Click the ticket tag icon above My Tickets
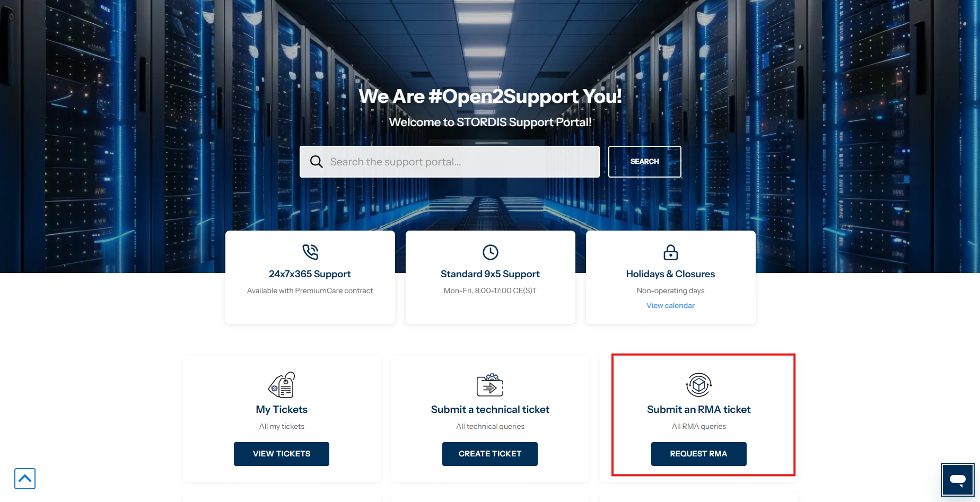 pos(282,384)
